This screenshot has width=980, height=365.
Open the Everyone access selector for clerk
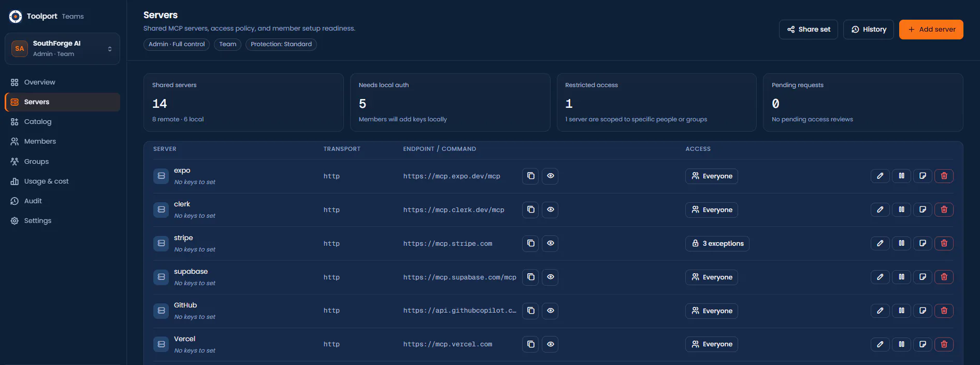(712, 210)
